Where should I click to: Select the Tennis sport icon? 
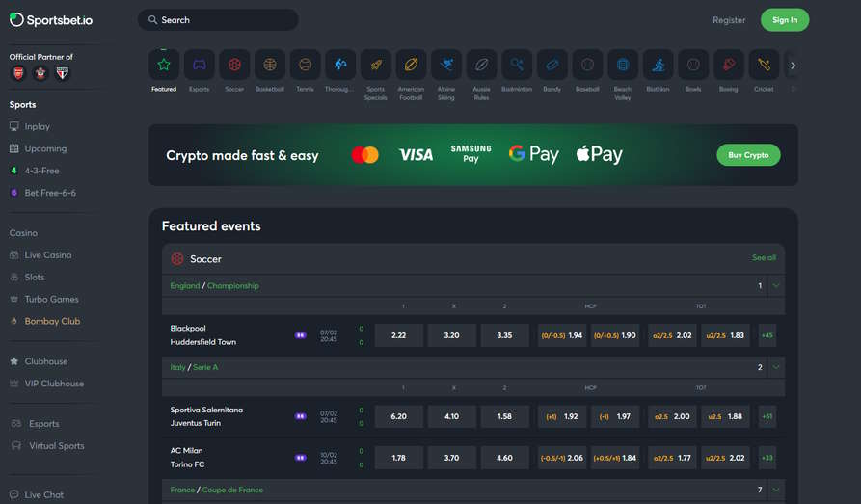point(305,66)
